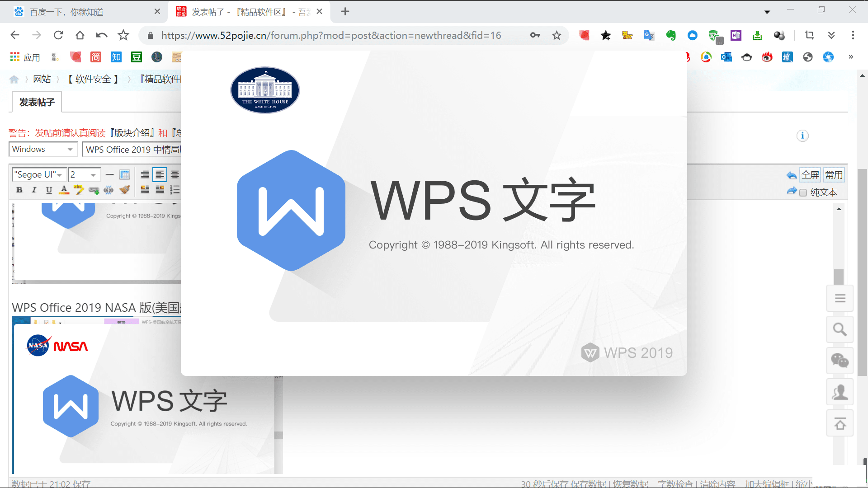The image size is (868, 488).
Task: Click the remove link icon
Action: 108,190
